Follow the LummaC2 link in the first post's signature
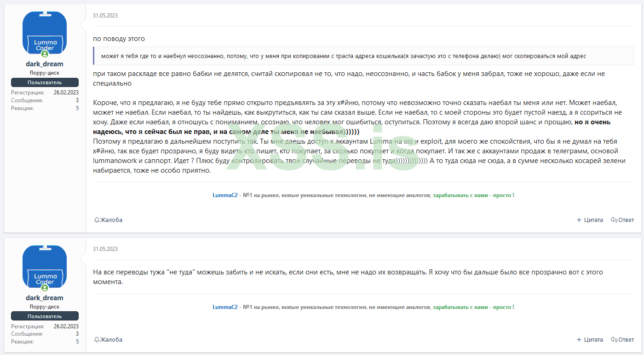Image resolution: width=644 pixels, height=355 pixels. pyautogui.click(x=225, y=195)
